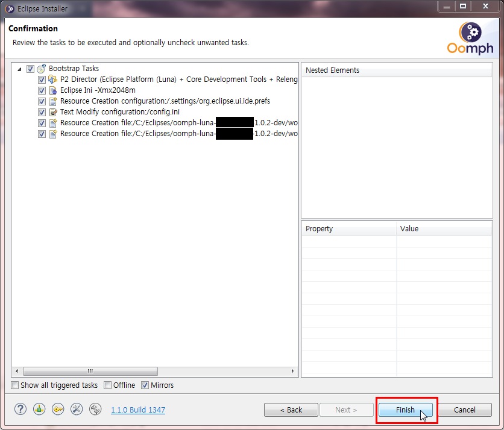Enable the Offline checkbox
Viewport: 504px width, 430px height.
[107, 385]
